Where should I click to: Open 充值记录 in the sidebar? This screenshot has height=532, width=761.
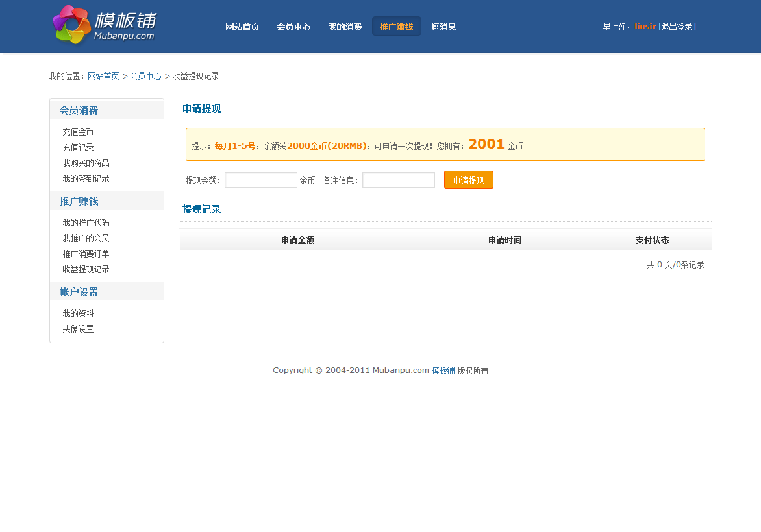tap(78, 147)
